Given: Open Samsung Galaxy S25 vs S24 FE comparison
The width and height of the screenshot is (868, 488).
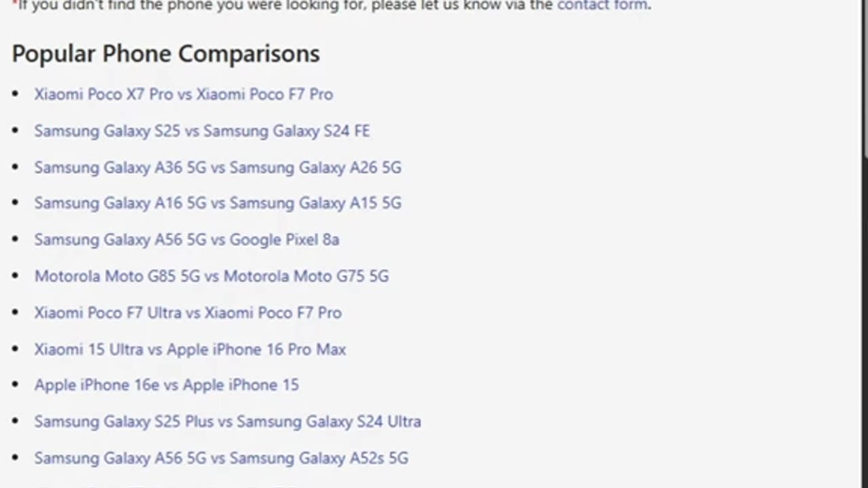Looking at the screenshot, I should click(x=202, y=131).
